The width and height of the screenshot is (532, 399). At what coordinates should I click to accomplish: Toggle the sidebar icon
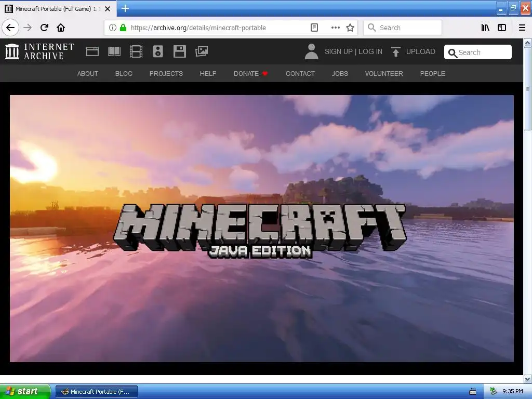point(502,28)
